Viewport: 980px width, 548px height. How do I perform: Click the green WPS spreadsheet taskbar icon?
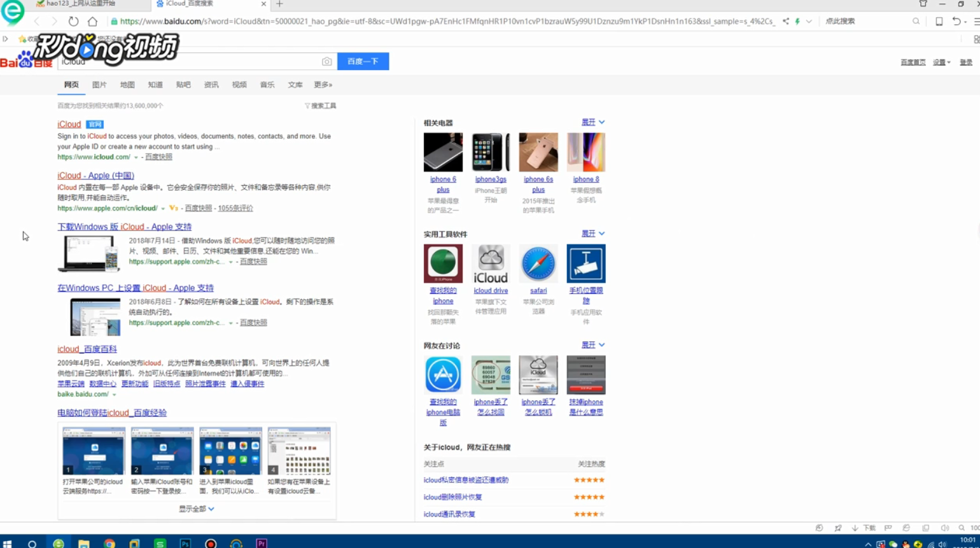click(160, 544)
